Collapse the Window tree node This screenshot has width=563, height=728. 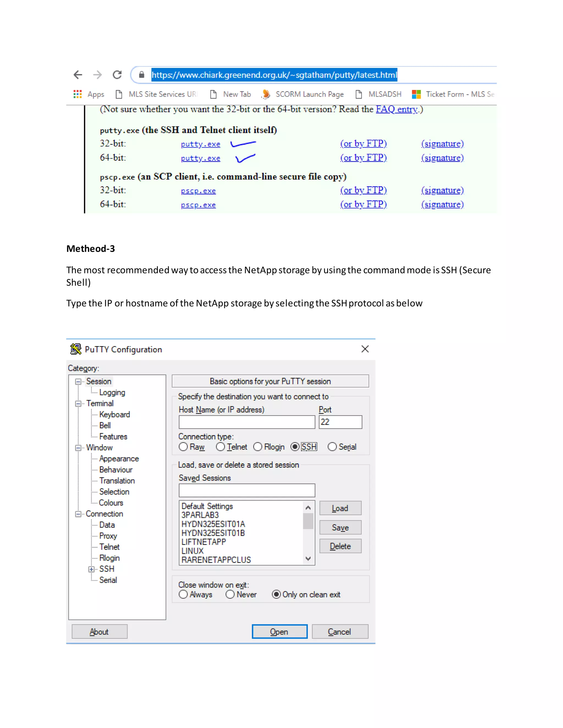[78, 448]
